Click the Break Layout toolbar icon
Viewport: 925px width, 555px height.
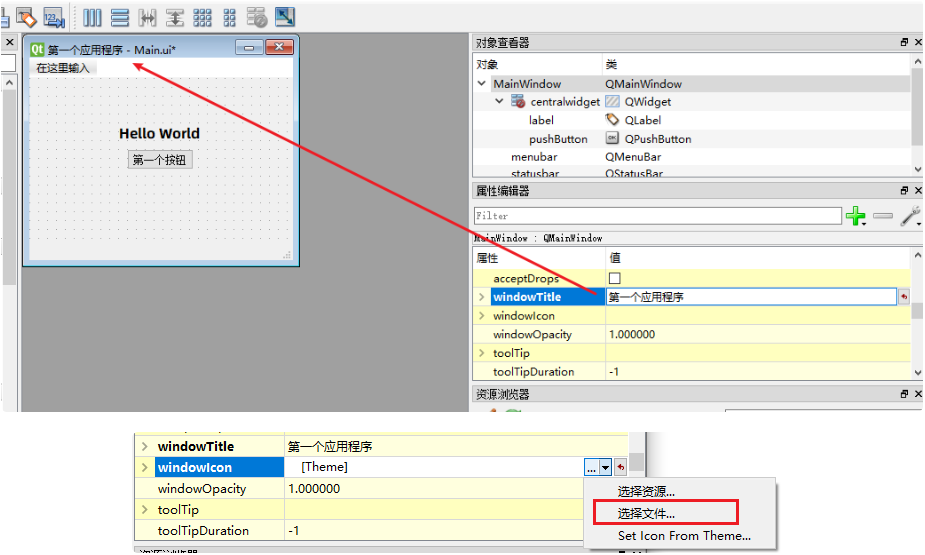tap(257, 17)
